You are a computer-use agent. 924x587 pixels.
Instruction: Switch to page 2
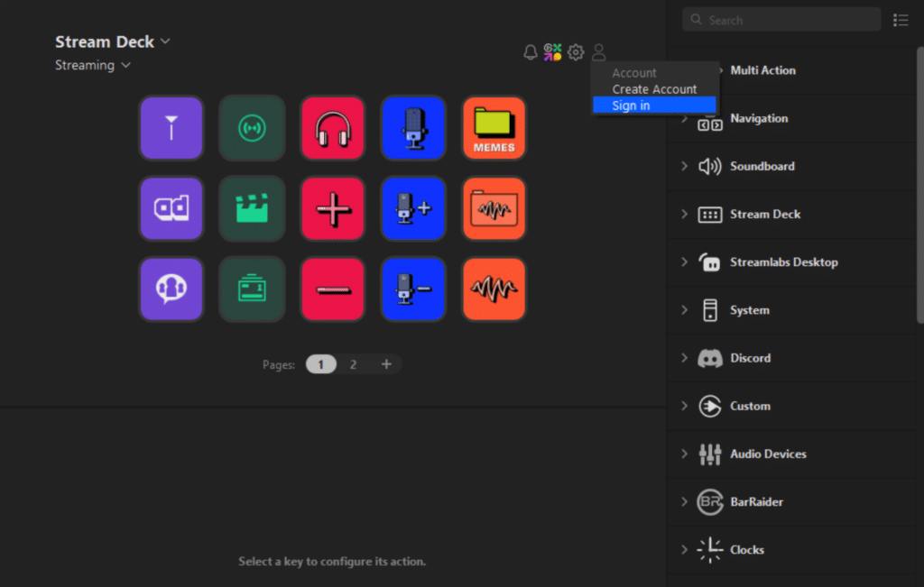coord(353,364)
